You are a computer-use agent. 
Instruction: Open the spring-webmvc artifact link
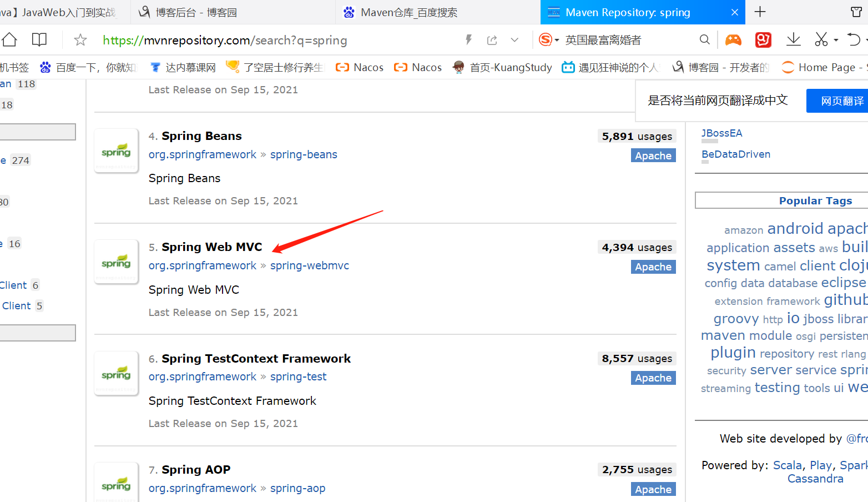pyautogui.click(x=310, y=265)
